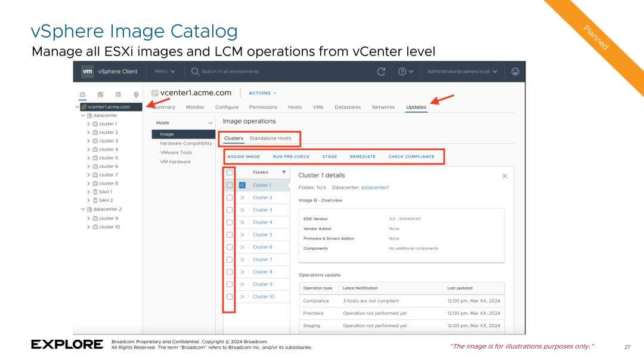This screenshot has width=644, height=363.
Task: Click CHECK COMPLIANCE button
Action: coord(411,156)
